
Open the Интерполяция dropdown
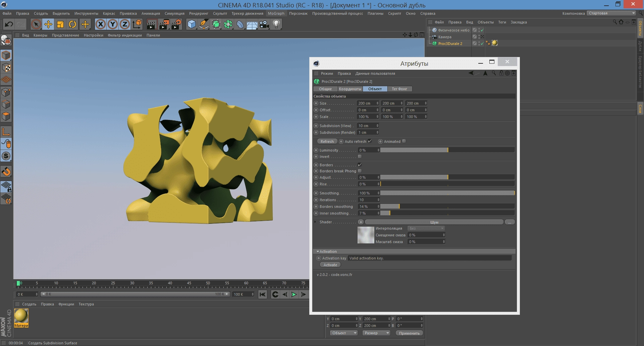[x=426, y=228]
